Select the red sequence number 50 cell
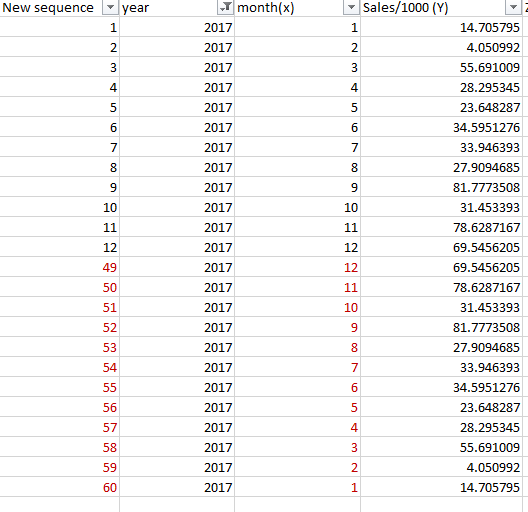The image size is (528, 512). (x=60, y=287)
